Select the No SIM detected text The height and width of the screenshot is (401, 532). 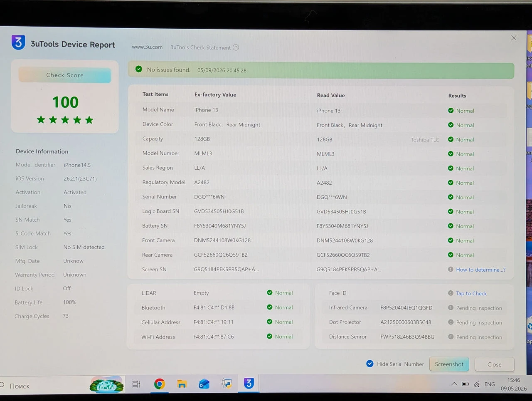[84, 247]
